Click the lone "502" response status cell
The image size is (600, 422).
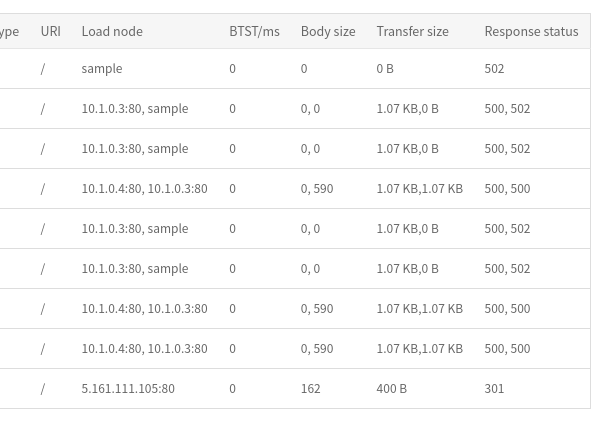(x=494, y=69)
